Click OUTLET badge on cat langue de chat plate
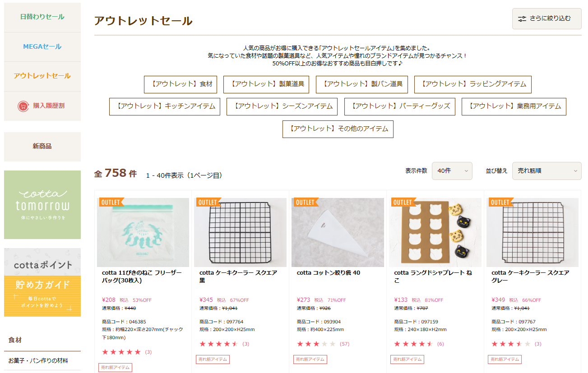The height and width of the screenshot is (373, 588). click(x=403, y=202)
